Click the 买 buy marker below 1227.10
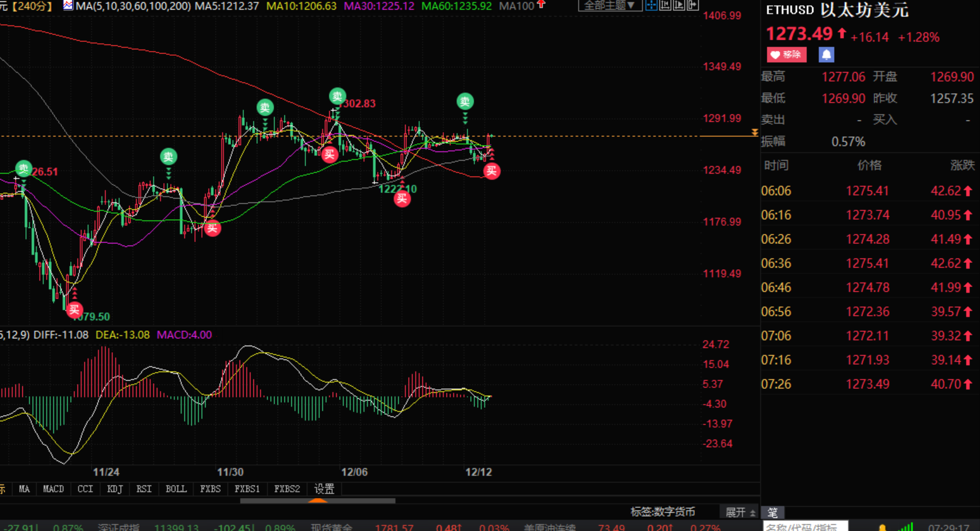980x531 pixels. [x=402, y=198]
